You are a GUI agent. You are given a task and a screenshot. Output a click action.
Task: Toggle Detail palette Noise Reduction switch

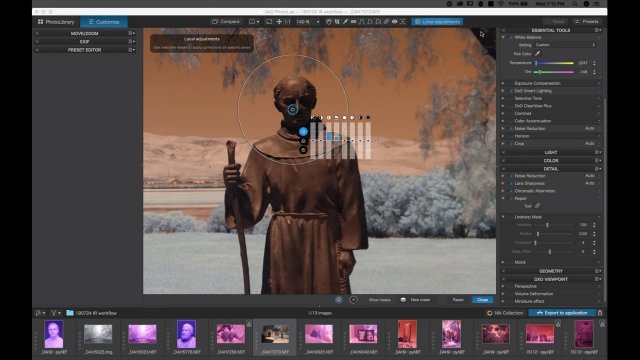tap(511, 176)
